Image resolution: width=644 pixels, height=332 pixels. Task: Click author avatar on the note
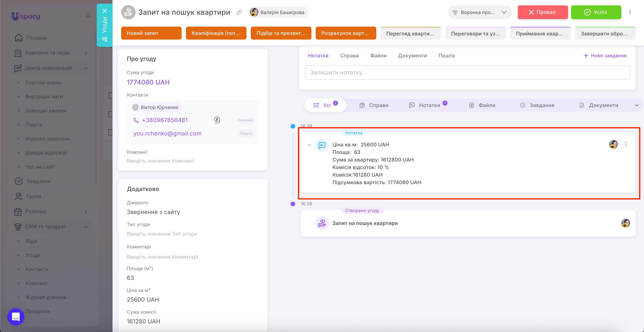pos(613,144)
